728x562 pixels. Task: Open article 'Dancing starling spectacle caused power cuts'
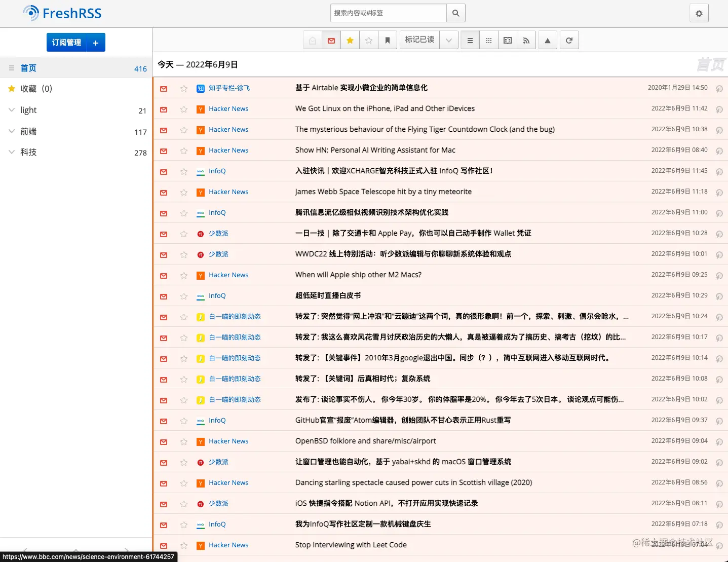[413, 482]
